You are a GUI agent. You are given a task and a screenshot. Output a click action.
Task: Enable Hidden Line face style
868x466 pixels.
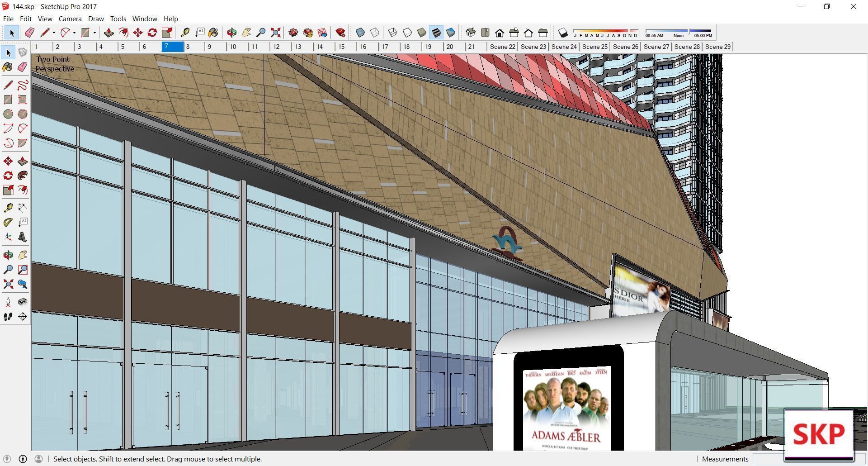pos(407,33)
